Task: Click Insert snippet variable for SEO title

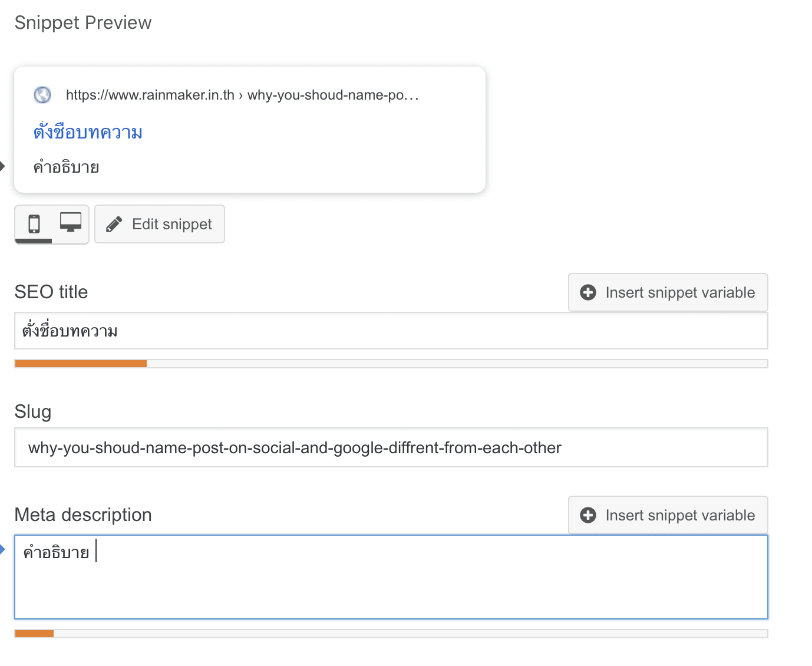Action: tap(668, 293)
